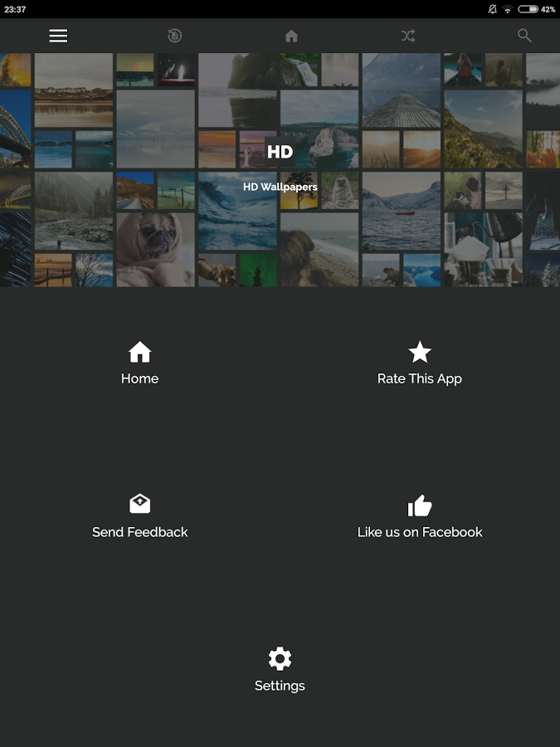Tap the HD logo badge

click(x=280, y=152)
